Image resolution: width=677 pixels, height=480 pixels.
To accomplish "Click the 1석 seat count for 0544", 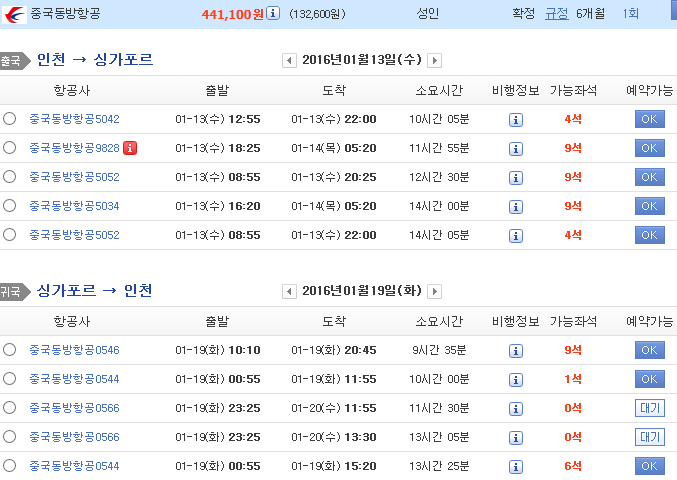I will click(x=573, y=379).
